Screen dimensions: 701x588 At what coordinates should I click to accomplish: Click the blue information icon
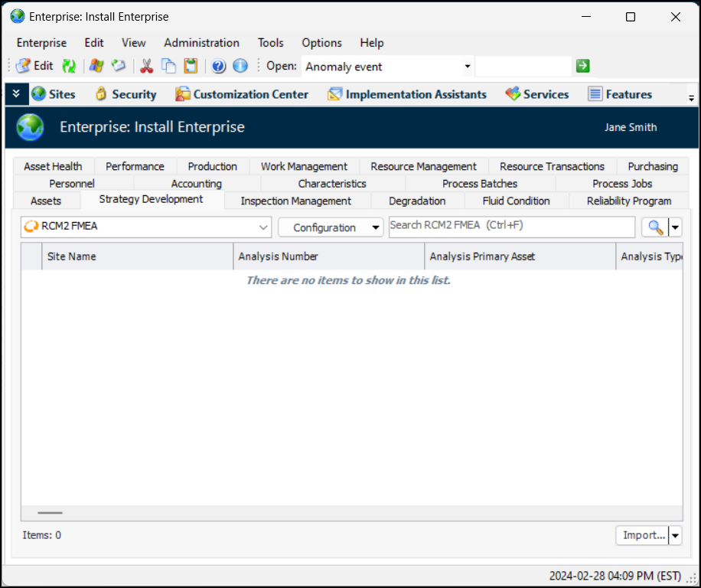click(x=240, y=67)
